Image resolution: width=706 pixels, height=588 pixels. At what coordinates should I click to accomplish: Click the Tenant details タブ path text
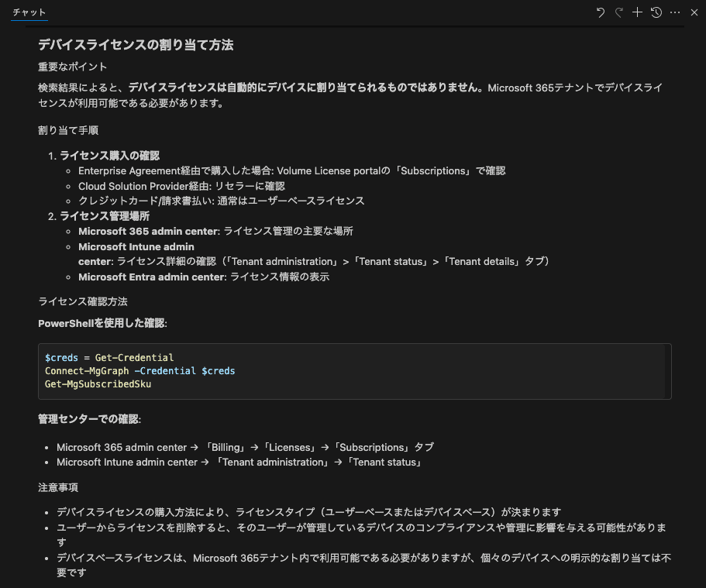pos(495,262)
